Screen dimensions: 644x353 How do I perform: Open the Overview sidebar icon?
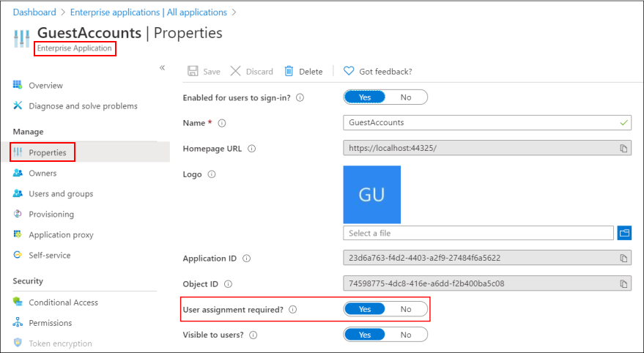point(18,85)
